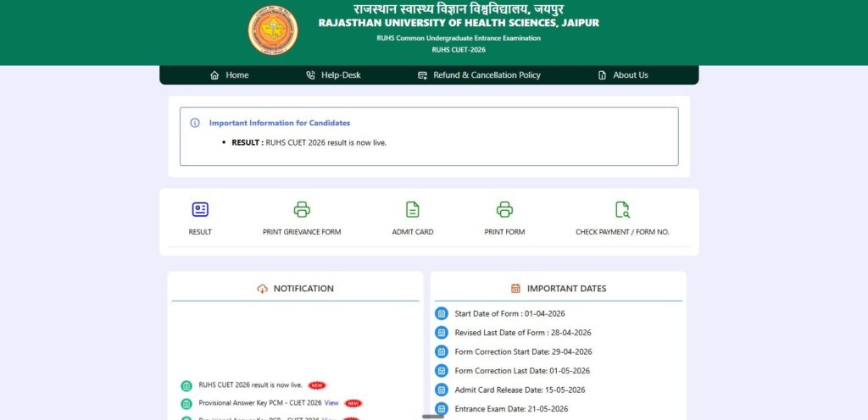This screenshot has height=420, width=868.
Task: Click the Print Grievance Form printer icon
Action: (x=302, y=209)
